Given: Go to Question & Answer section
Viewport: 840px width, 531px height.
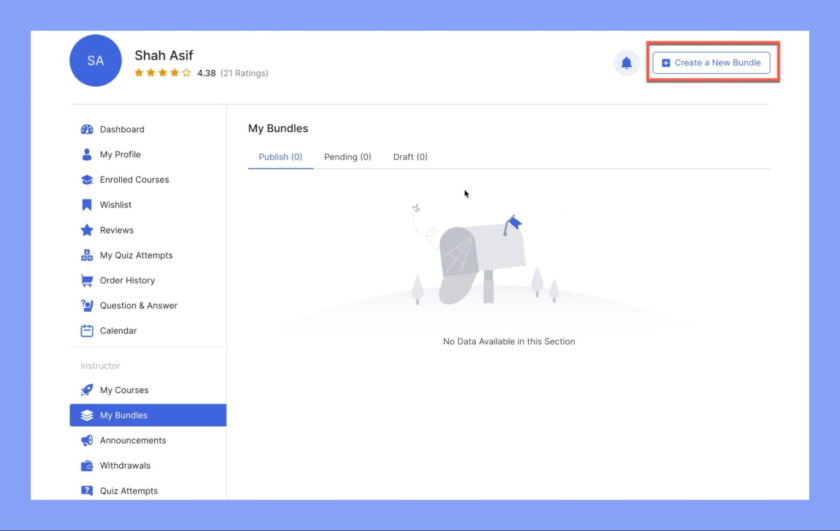Looking at the screenshot, I should 138,306.
